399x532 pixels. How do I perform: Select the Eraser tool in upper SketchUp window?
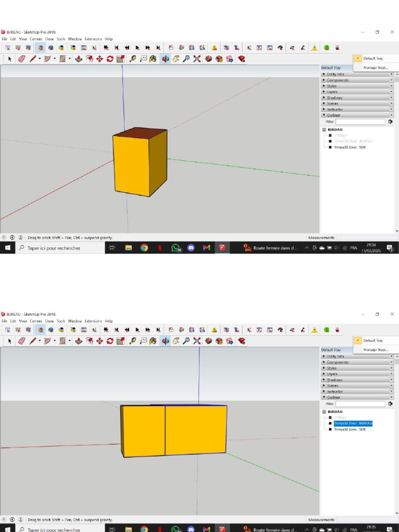pyautogui.click(x=21, y=59)
